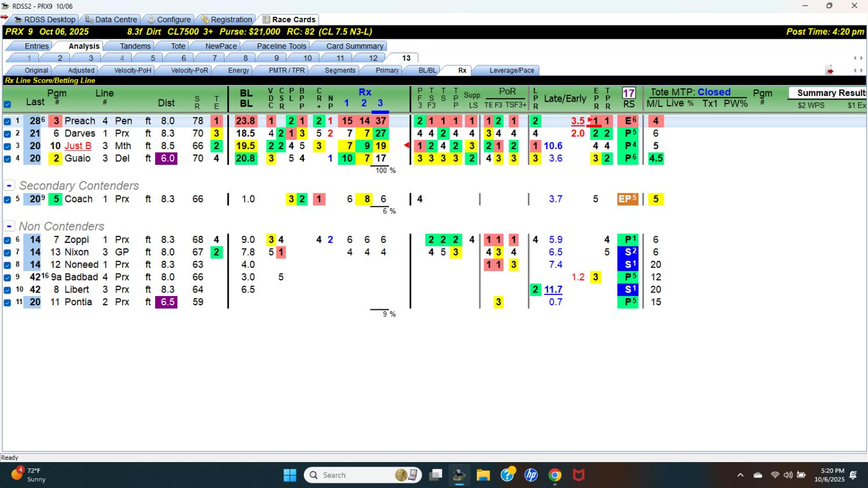Image resolution: width=868 pixels, height=488 pixels.
Task: Toggle the checkbox for row 7 Nixon
Action: point(8,253)
